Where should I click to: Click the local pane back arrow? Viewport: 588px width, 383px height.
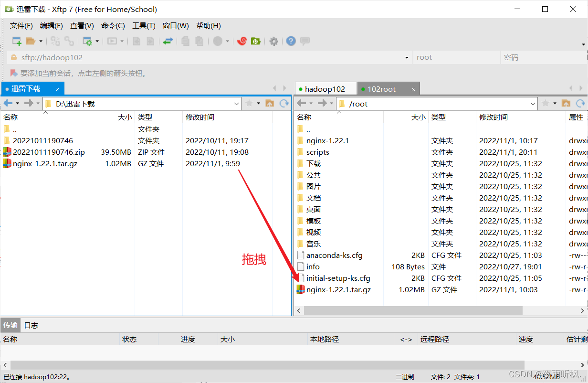coord(8,103)
